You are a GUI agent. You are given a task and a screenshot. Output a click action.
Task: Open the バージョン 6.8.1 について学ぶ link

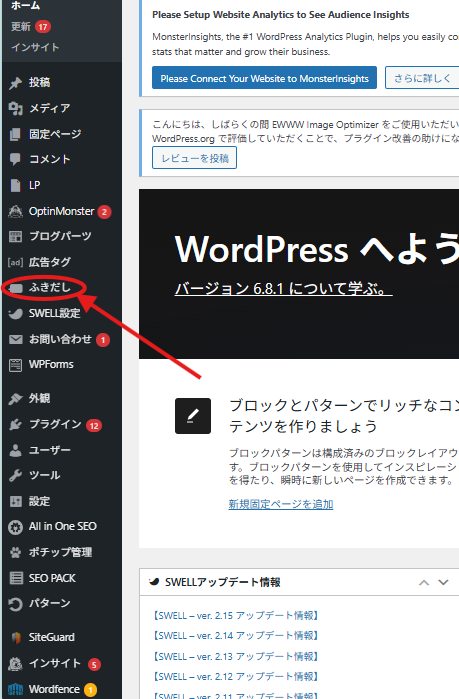[283, 289]
